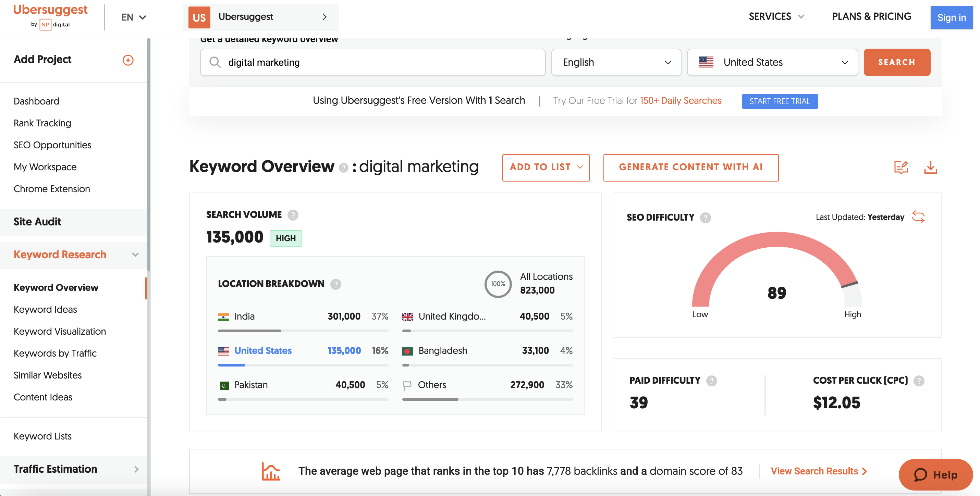Click the Search Volume help icon
Screen dimensions: 980x496
pos(293,215)
